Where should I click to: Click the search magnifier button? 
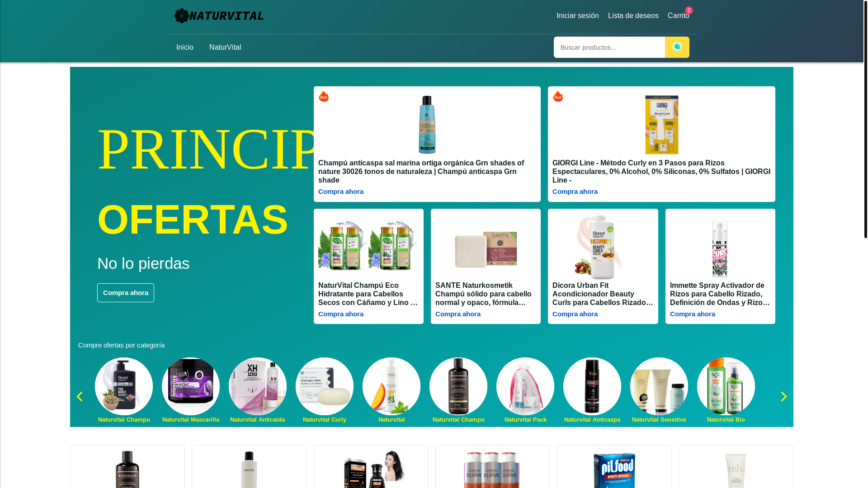coord(677,47)
